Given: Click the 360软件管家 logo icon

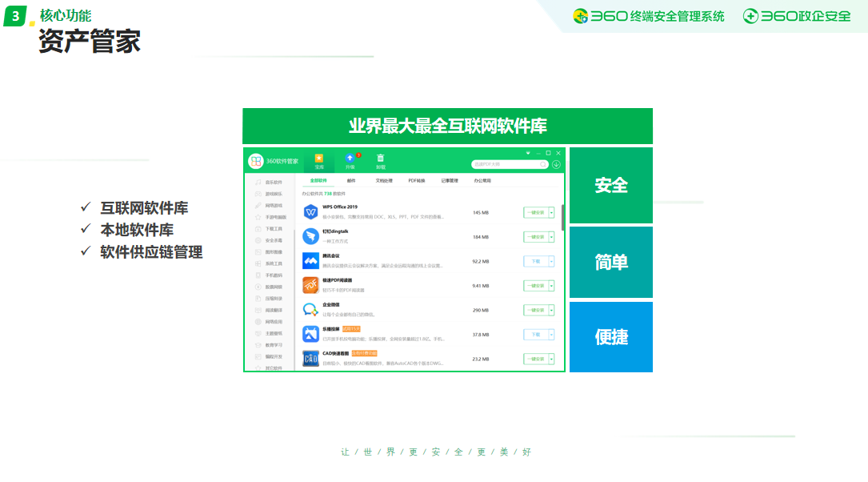Looking at the screenshot, I should point(256,161).
